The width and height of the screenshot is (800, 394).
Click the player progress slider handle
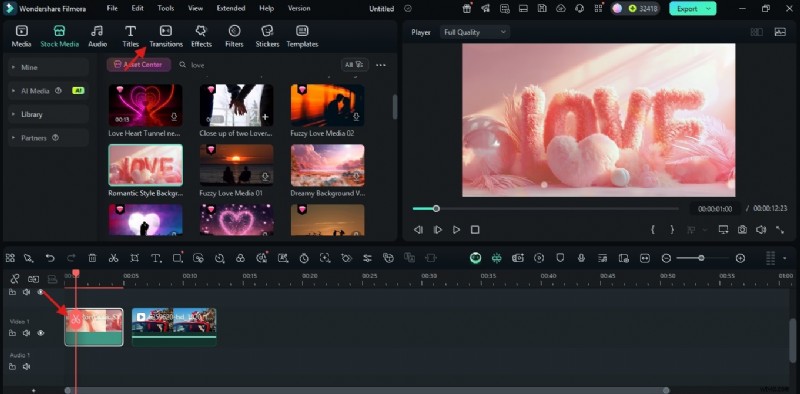pos(436,208)
